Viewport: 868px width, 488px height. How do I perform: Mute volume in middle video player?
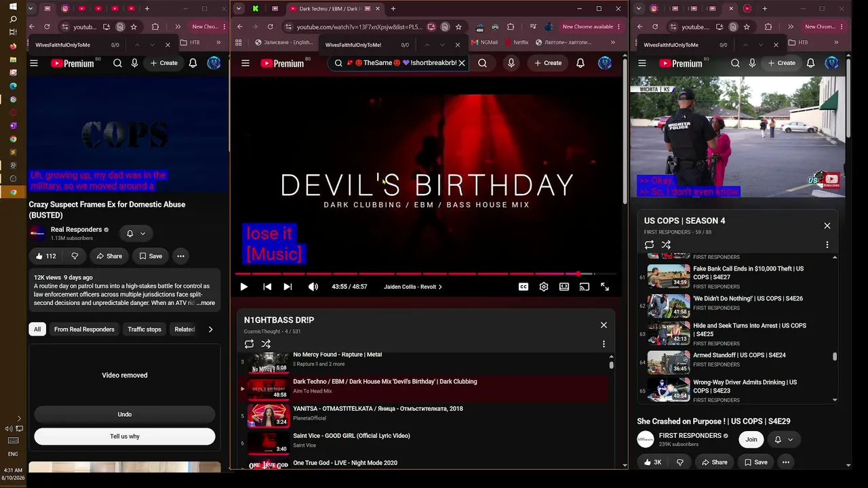pos(313,287)
